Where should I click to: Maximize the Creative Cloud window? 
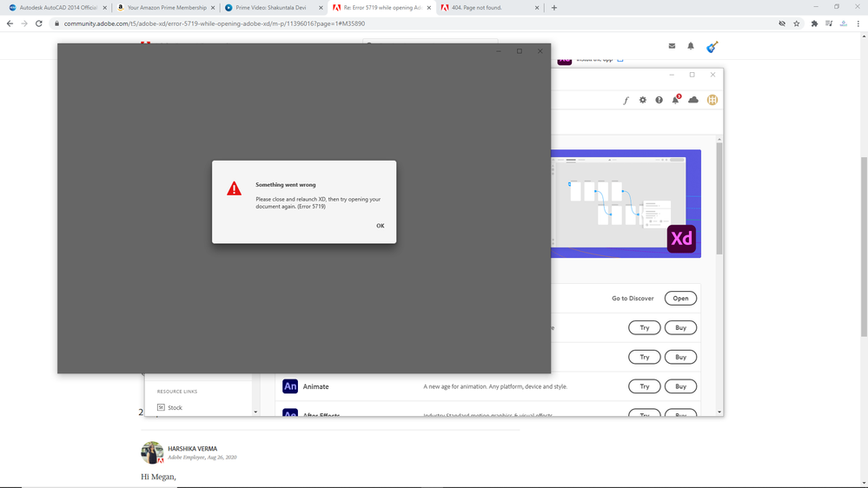click(x=692, y=75)
